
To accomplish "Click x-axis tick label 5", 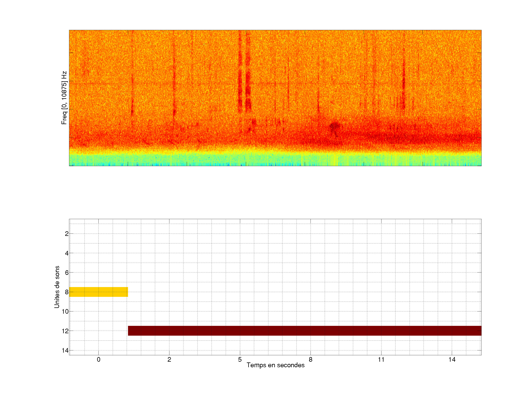I will (240, 359).
